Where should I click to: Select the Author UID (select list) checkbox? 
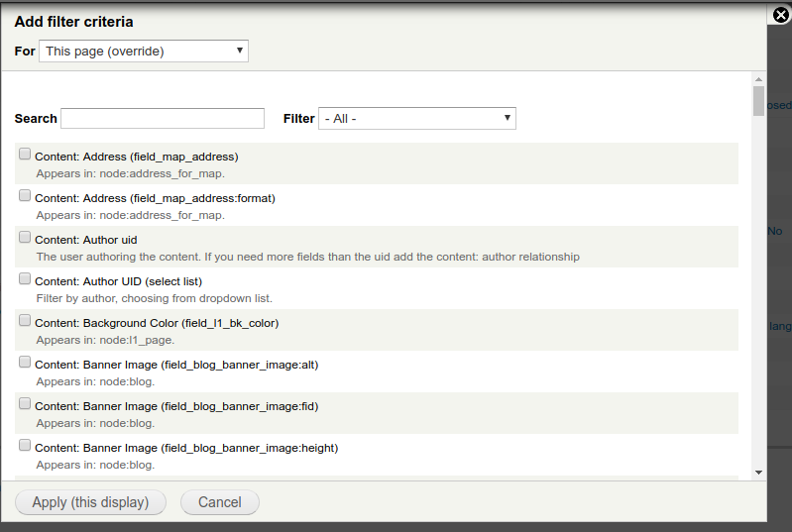pyautogui.click(x=25, y=278)
